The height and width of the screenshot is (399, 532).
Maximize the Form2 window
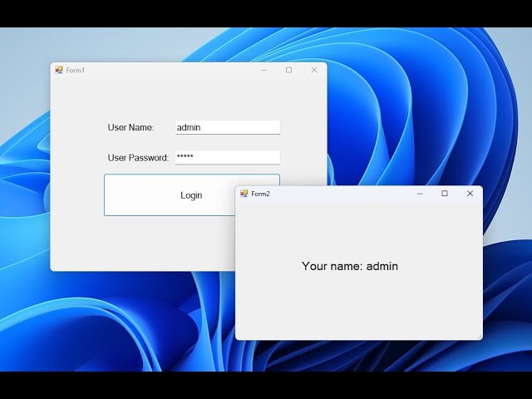pyautogui.click(x=445, y=194)
